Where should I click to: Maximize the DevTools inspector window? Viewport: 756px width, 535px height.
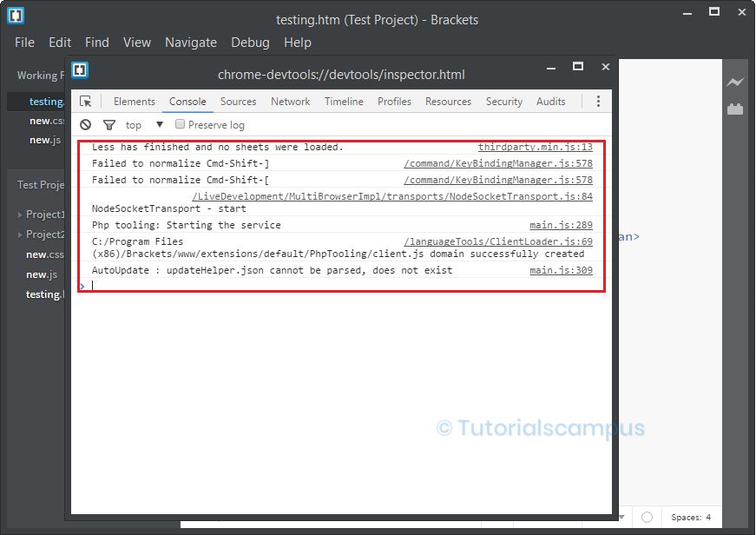point(578,67)
